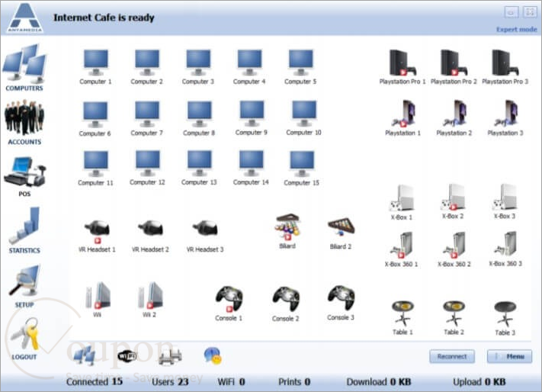Screen dimensions: 542x392
Task: Select the Computer 10 icon
Action: point(304,114)
